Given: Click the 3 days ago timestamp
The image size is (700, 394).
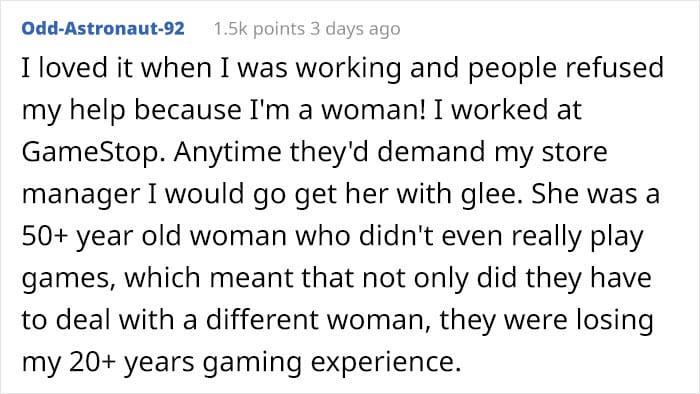Looking at the screenshot, I should click(355, 29).
